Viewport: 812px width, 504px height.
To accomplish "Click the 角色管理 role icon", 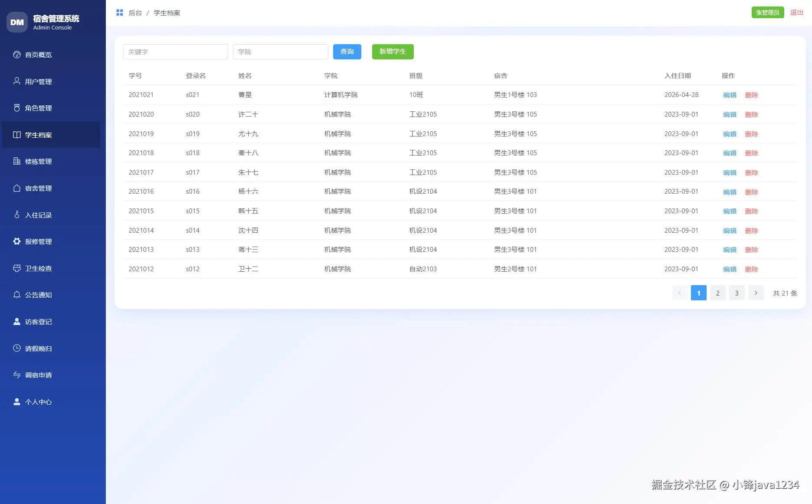I will tap(17, 108).
